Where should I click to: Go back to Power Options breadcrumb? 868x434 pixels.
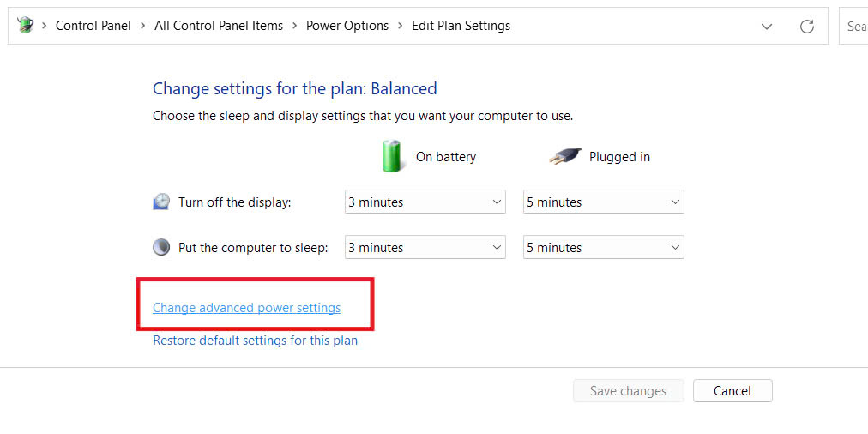pos(347,26)
